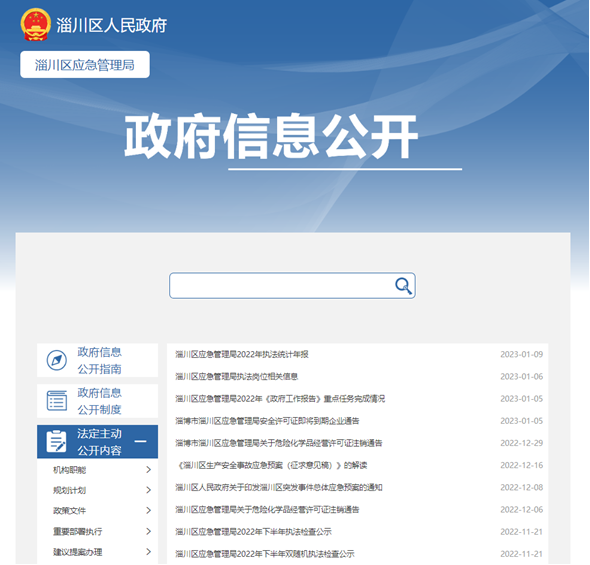
Task: Open the 重要部署执行 submenu arrow
Action: point(149,531)
